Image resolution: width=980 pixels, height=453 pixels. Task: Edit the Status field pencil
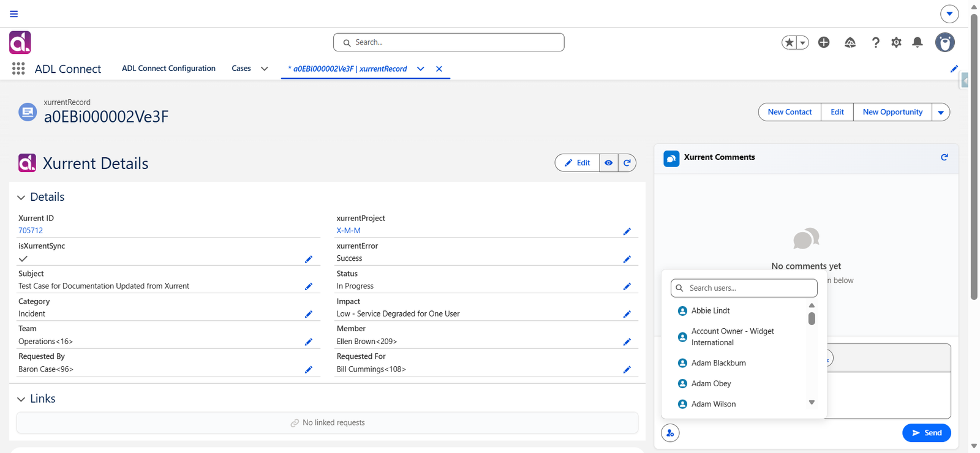pos(627,286)
